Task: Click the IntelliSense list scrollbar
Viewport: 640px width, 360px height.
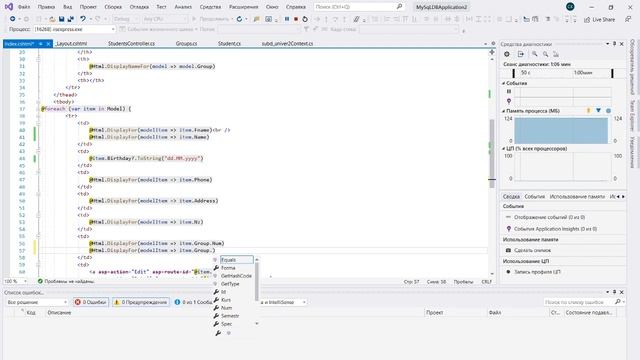Action: (257, 282)
